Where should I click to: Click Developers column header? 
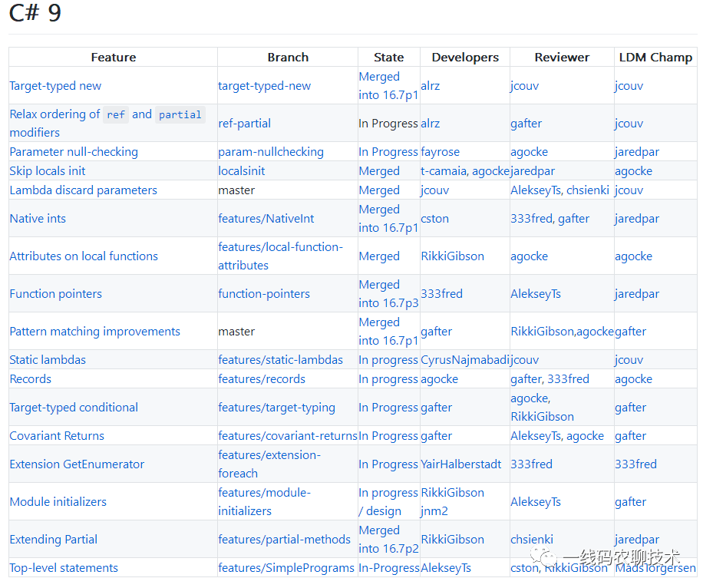(x=465, y=58)
